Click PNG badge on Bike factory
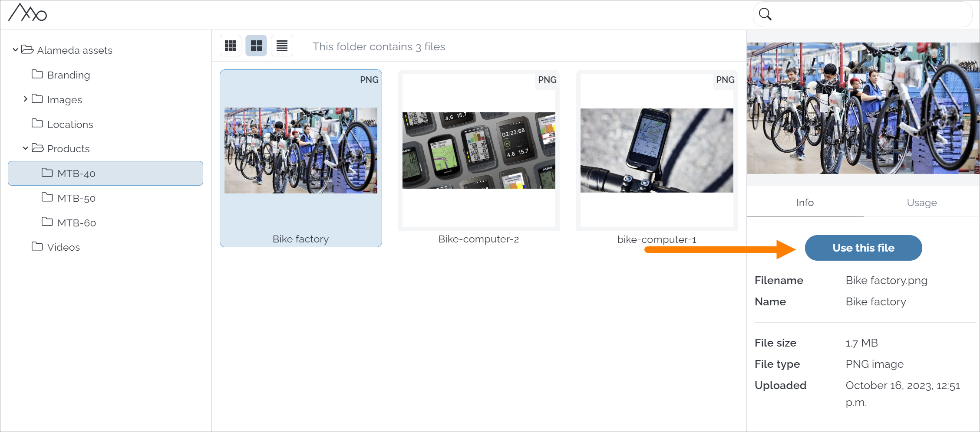 click(x=369, y=80)
